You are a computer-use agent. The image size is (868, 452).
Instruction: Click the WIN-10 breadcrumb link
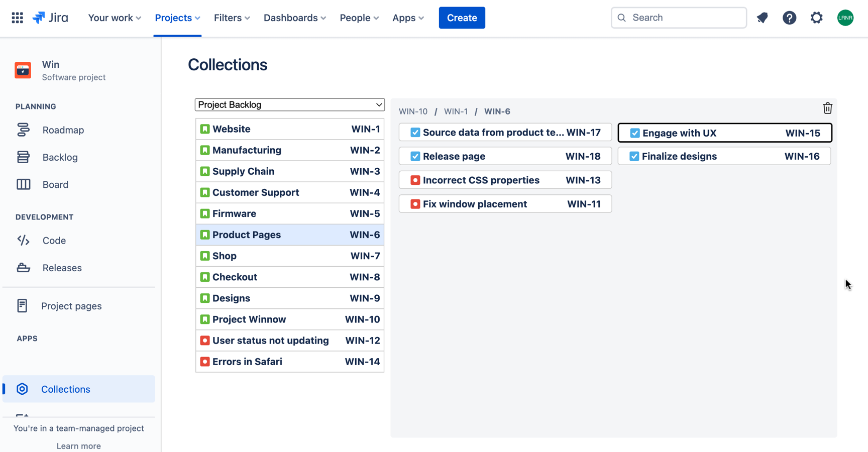(x=413, y=111)
